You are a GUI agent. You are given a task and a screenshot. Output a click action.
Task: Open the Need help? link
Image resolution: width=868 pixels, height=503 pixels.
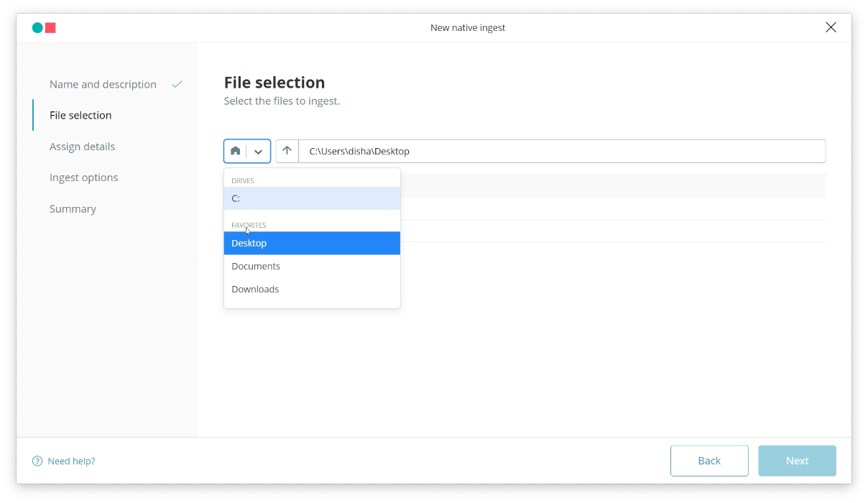pyautogui.click(x=71, y=461)
